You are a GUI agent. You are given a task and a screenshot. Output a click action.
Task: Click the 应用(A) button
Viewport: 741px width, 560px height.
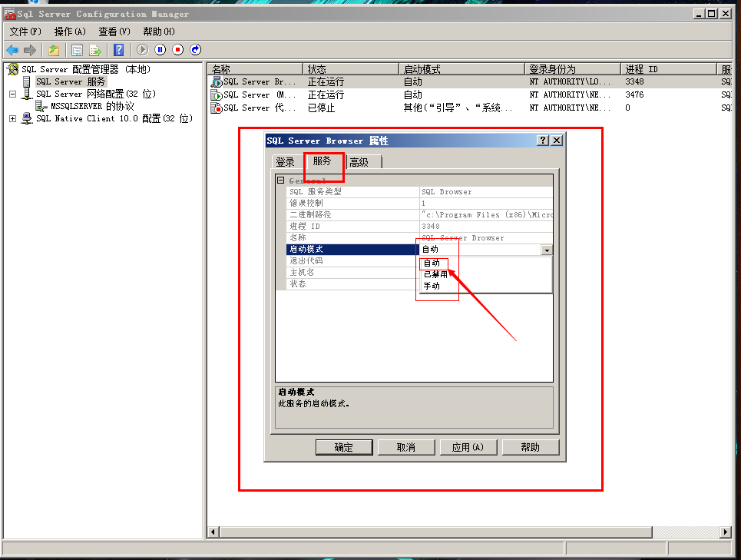click(468, 448)
